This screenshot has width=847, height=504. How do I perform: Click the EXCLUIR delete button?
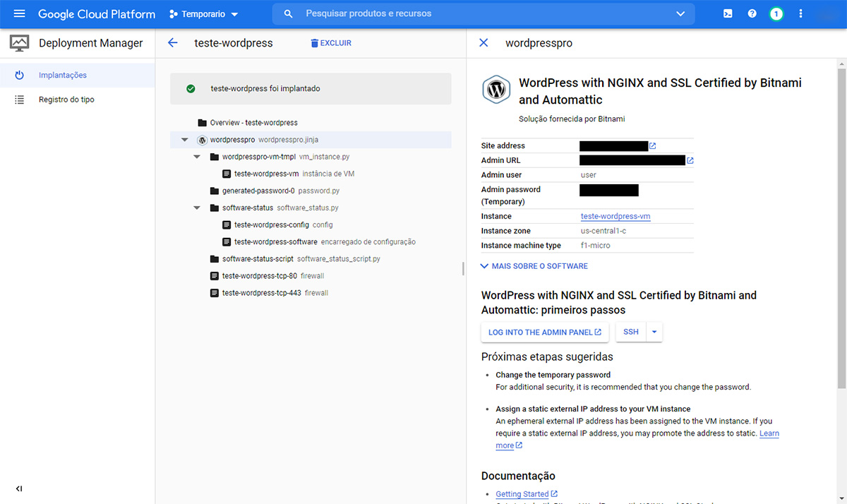click(x=331, y=43)
